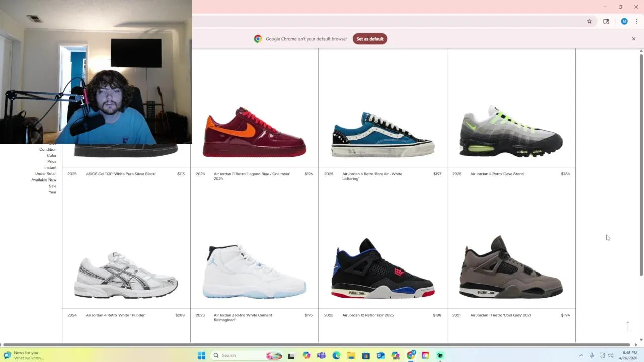Open the blue Vans sneaker image
The height and width of the screenshot is (362, 644).
pos(382,134)
